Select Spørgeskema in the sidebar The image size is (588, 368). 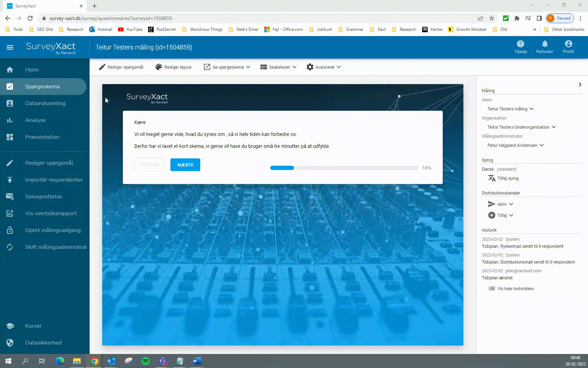click(x=43, y=87)
